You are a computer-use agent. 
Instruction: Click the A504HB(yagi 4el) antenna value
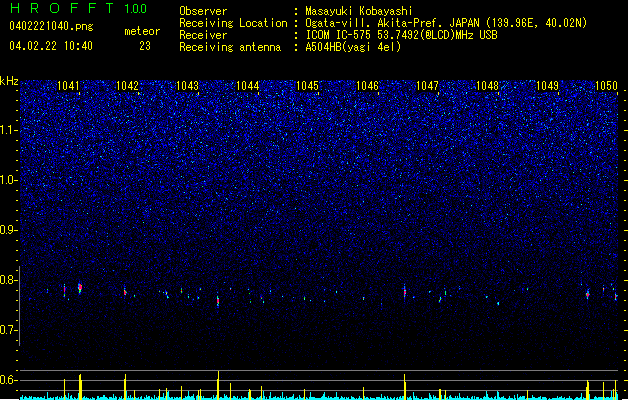353,47
